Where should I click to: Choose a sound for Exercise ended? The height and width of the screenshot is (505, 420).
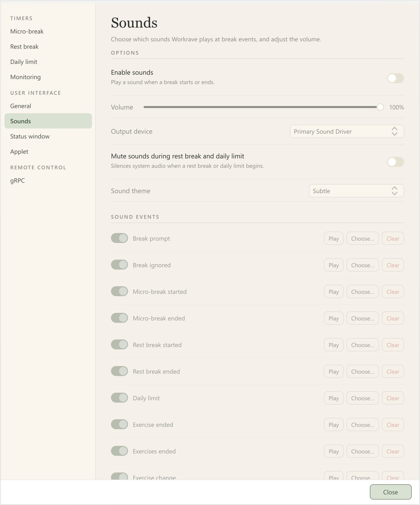(363, 425)
